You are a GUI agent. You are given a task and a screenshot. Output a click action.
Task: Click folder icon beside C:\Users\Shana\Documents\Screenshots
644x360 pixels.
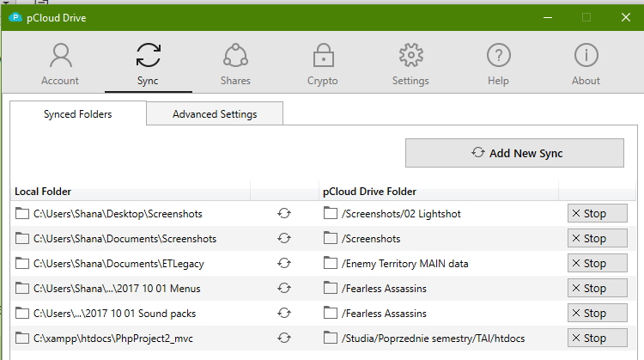coord(22,238)
